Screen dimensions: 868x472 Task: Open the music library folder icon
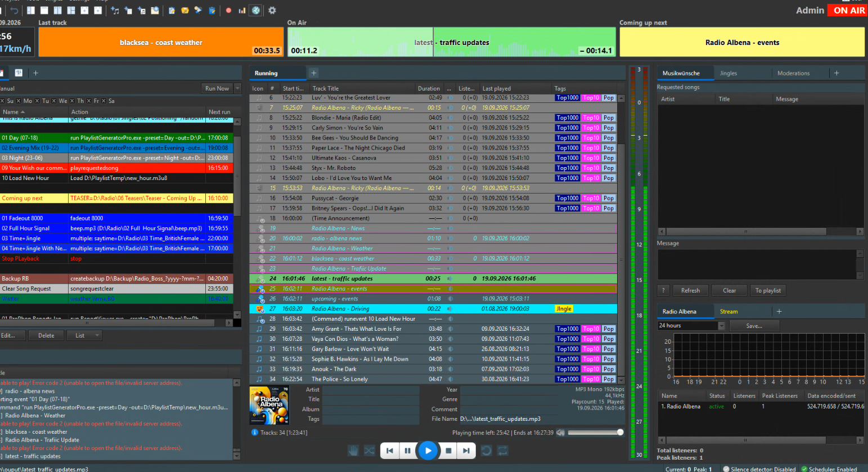pyautogui.click(x=185, y=10)
